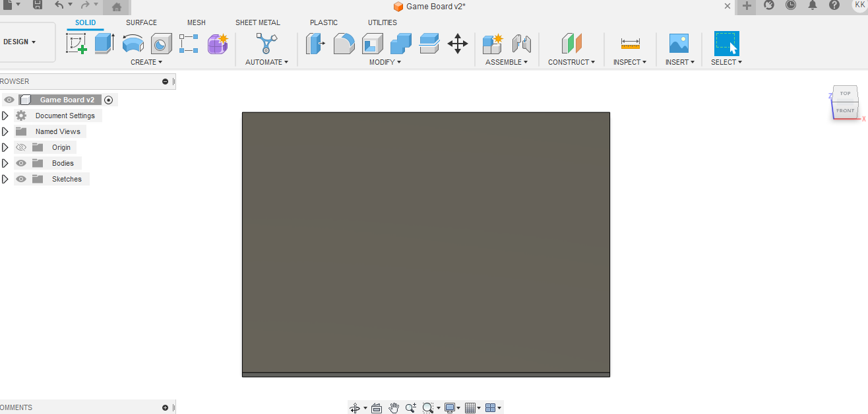
Task: Open the Grid and Snaps dropdown
Action: 472,408
